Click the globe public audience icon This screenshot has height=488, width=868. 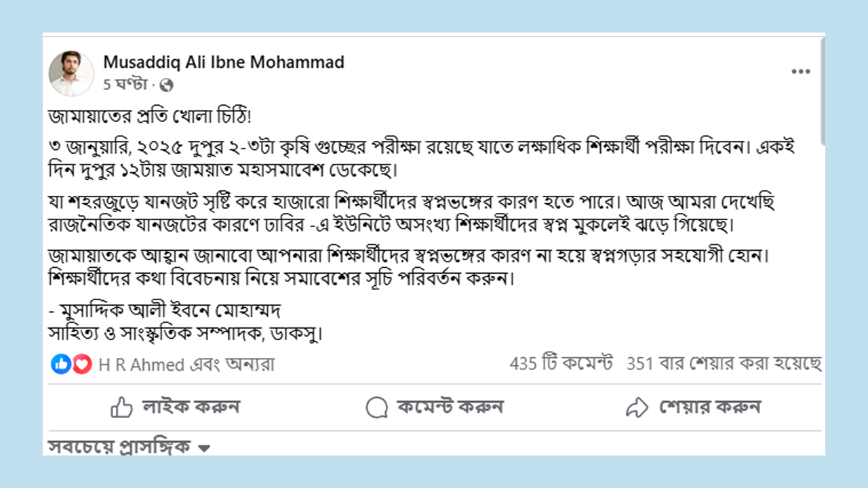(167, 85)
